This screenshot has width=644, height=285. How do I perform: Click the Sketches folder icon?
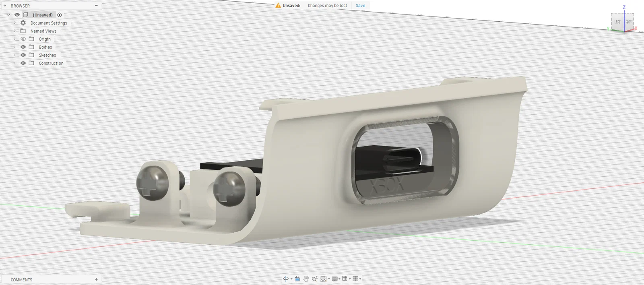(31, 55)
